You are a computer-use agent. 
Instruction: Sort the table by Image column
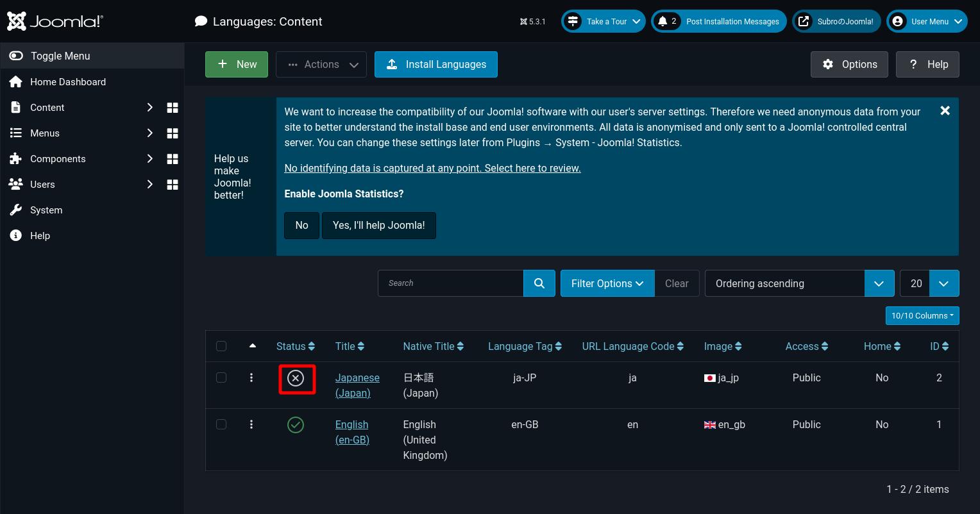coord(722,346)
